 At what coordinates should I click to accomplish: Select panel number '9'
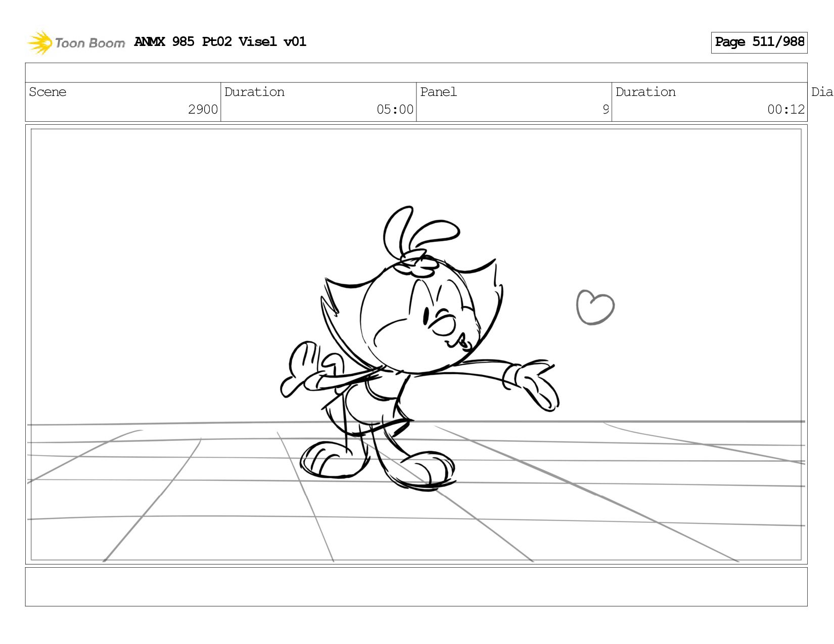(606, 110)
